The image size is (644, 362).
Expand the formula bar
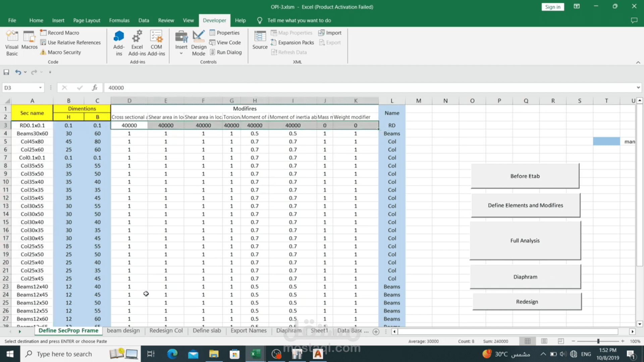pyautogui.click(x=638, y=88)
